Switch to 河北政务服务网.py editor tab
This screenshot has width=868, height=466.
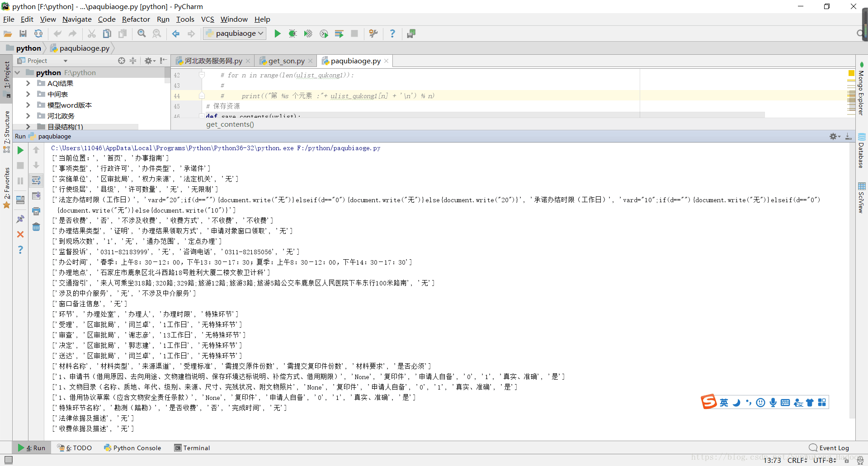(x=213, y=61)
